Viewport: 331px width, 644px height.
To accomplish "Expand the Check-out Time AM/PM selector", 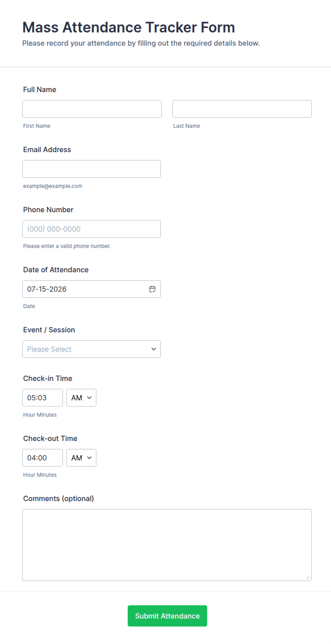I will tap(81, 458).
